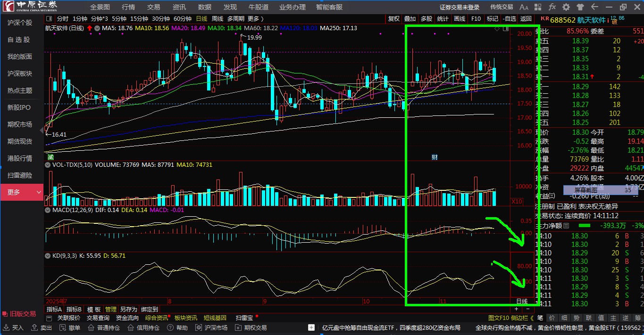Click the 撤单 cancel order icon
Image resolution: width=644 pixels, height=335 pixels.
62,327
